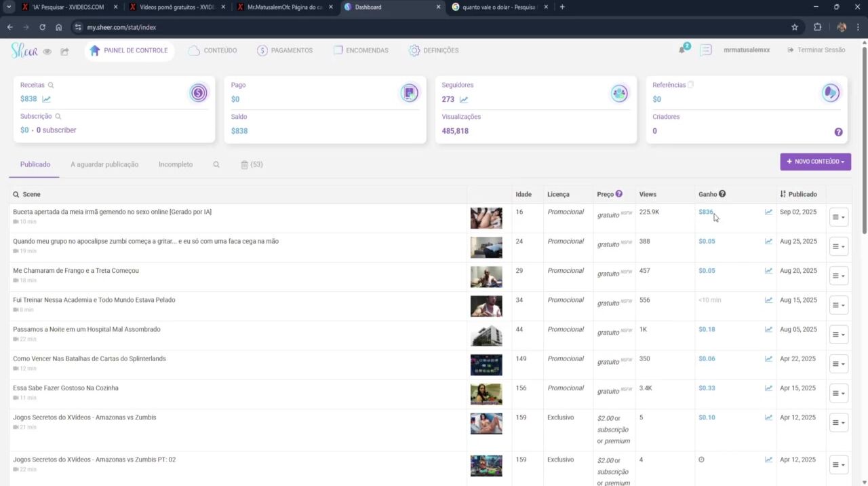
Task: Click the help icon beside Ganho header
Action: [722, 194]
